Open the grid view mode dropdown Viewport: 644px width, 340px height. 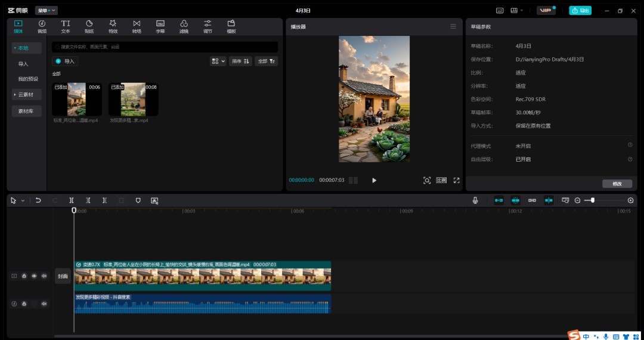(218, 61)
